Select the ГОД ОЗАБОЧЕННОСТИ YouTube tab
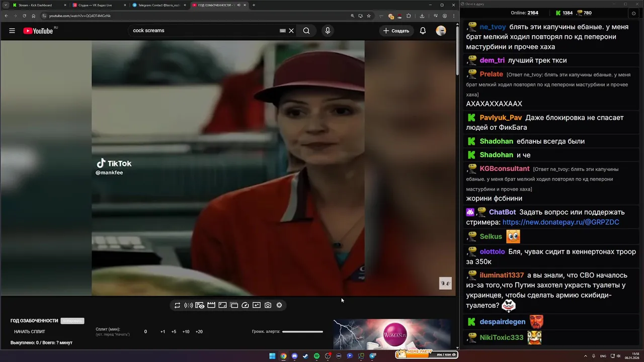The width and height of the screenshot is (644, 362). tap(219, 5)
